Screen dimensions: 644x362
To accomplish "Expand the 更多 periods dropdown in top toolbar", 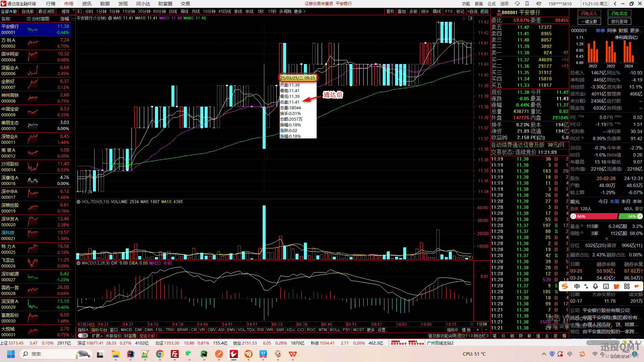I will click(300, 11).
